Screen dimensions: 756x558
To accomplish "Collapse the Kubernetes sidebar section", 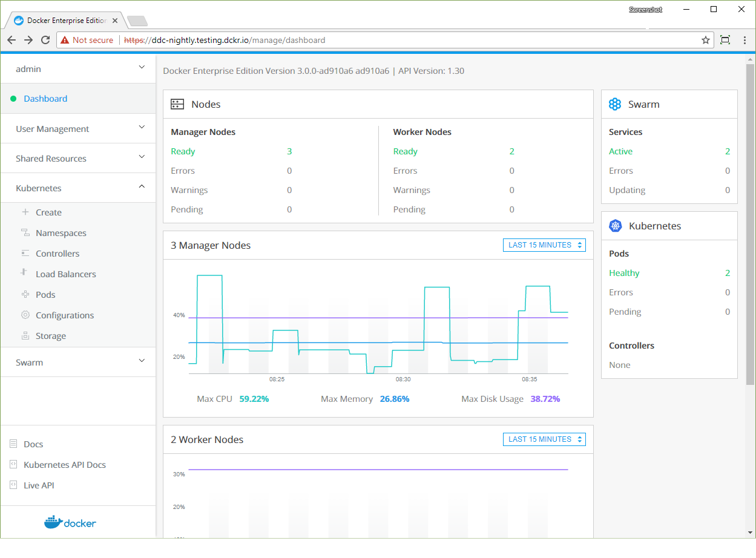I will tap(142, 188).
